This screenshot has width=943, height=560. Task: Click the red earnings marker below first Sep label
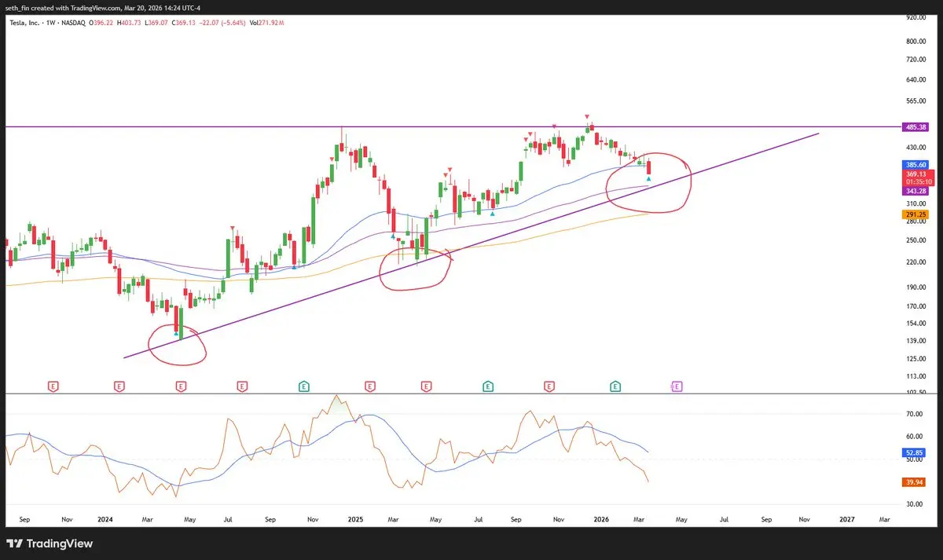coord(53,386)
